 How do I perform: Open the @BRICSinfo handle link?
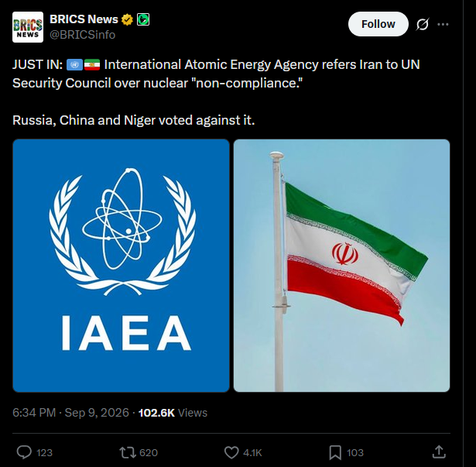coord(83,35)
